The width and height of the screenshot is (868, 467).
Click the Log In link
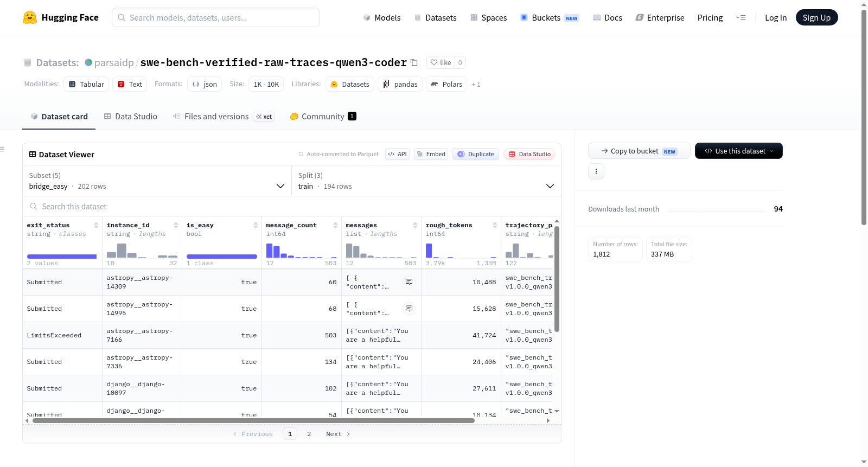tap(776, 18)
